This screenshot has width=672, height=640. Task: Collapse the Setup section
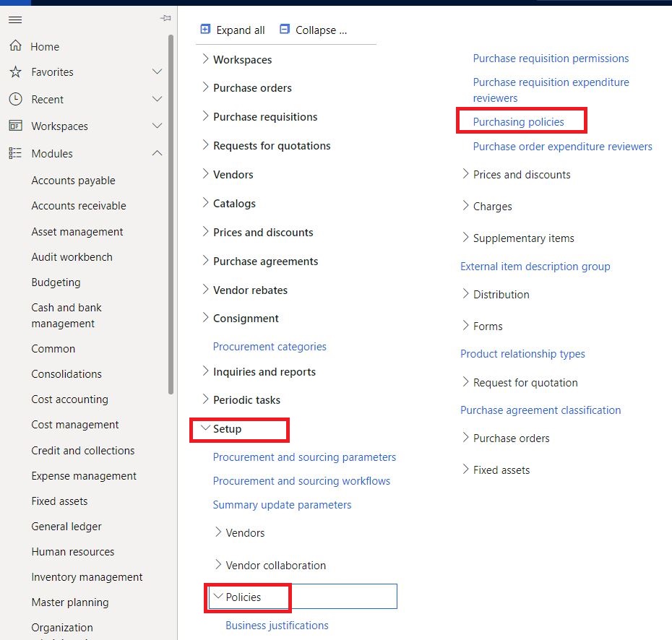205,429
